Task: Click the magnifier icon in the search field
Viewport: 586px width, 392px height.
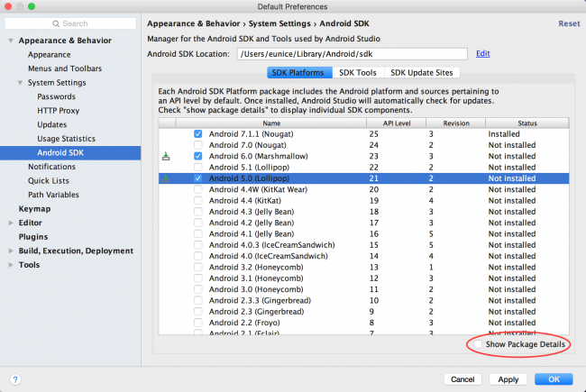Action: (x=56, y=23)
